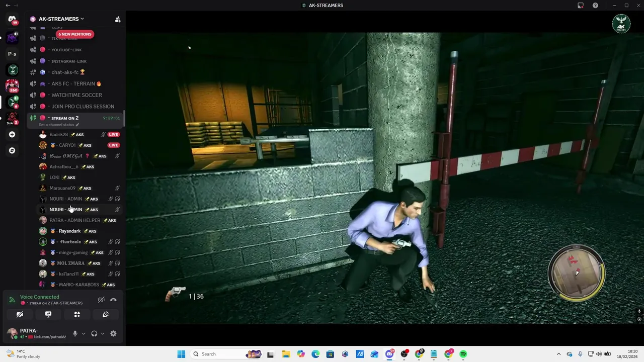Open weather widget Partly cloudy
Viewport: 644px width, 362px height.
click(x=23, y=354)
